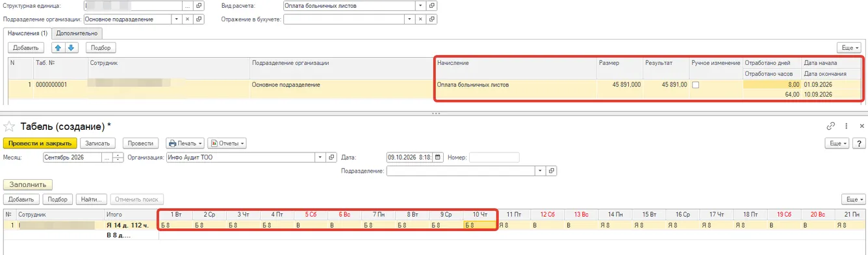
Task: Click Месяц field showing Сентябрь 2026
Action: [x=72, y=157]
